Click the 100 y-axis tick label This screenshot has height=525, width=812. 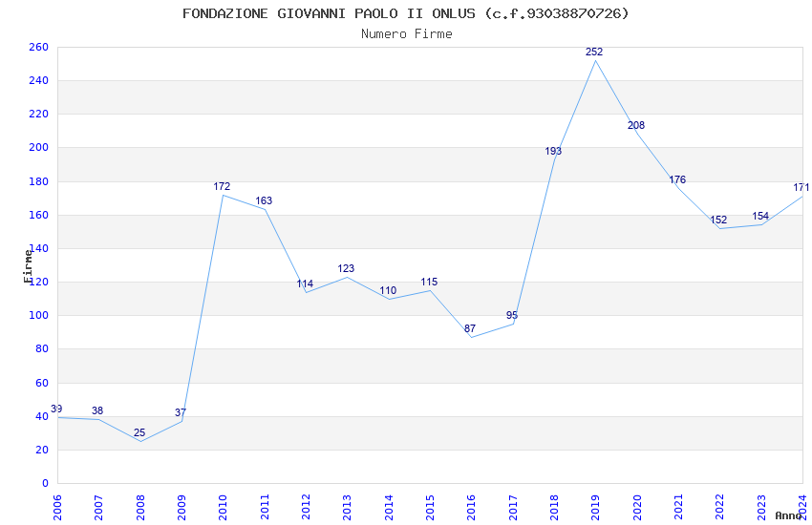point(38,315)
